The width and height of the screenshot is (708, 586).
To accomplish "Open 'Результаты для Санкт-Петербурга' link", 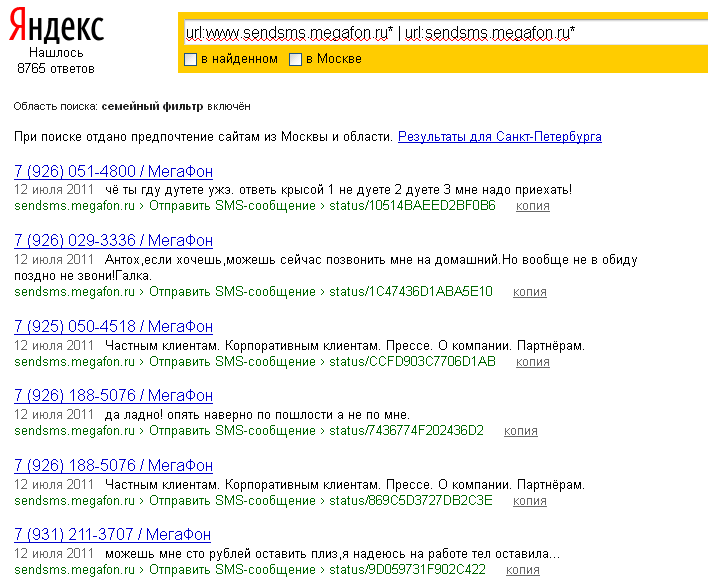I will (x=499, y=136).
